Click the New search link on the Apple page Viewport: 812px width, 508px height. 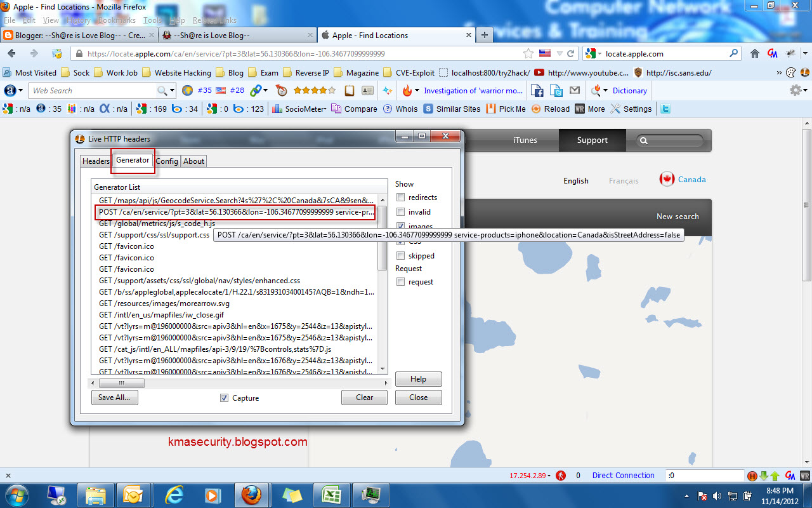point(678,217)
